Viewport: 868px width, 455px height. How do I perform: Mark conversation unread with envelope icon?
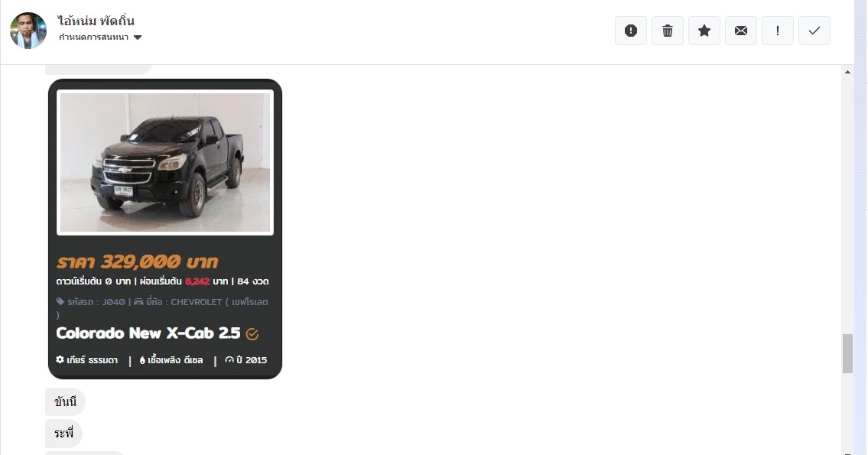click(x=741, y=31)
